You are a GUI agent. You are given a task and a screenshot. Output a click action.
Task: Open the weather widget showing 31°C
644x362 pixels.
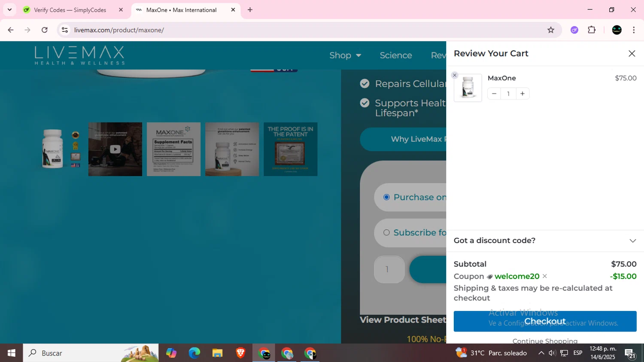(x=491, y=353)
